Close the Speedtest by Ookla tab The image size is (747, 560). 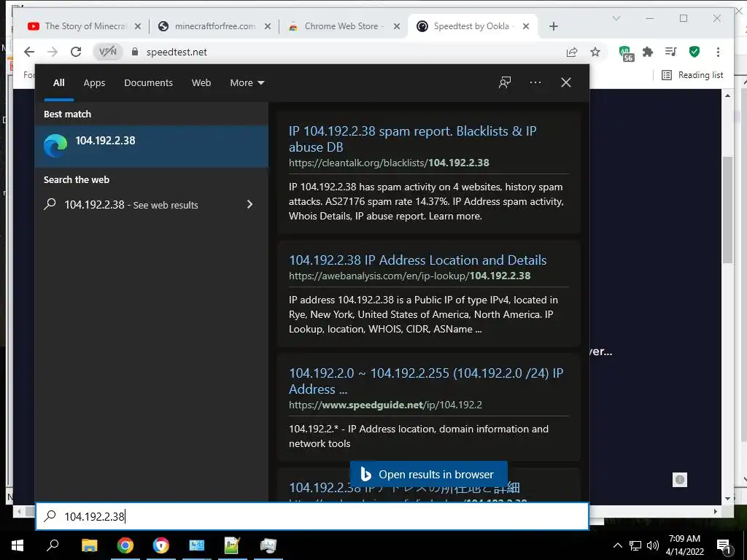(x=526, y=26)
